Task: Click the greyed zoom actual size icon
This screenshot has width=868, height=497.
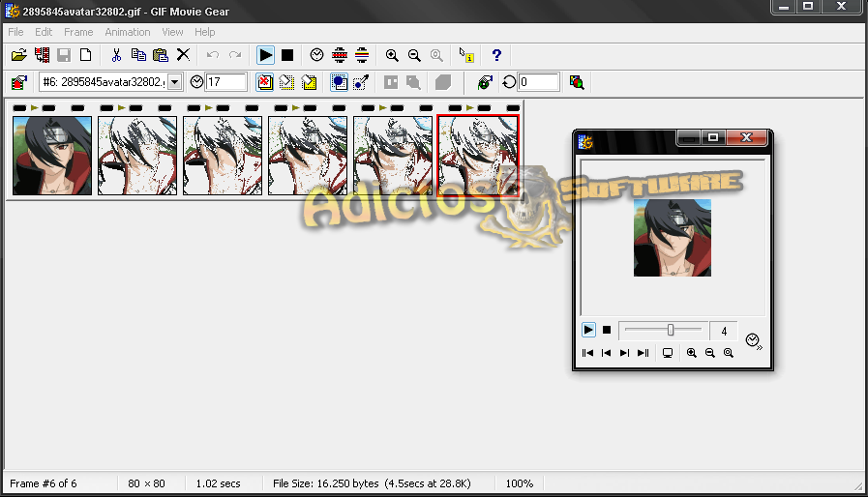Action: pyautogui.click(x=436, y=55)
